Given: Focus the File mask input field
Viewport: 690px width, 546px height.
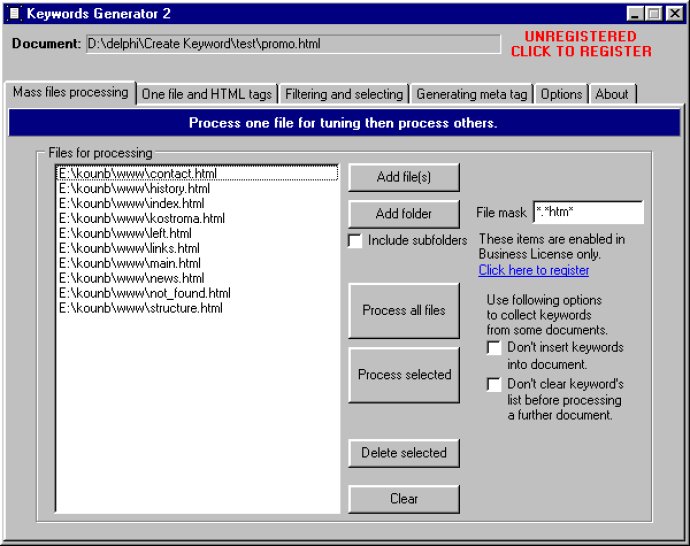Looking at the screenshot, I should coord(588,212).
